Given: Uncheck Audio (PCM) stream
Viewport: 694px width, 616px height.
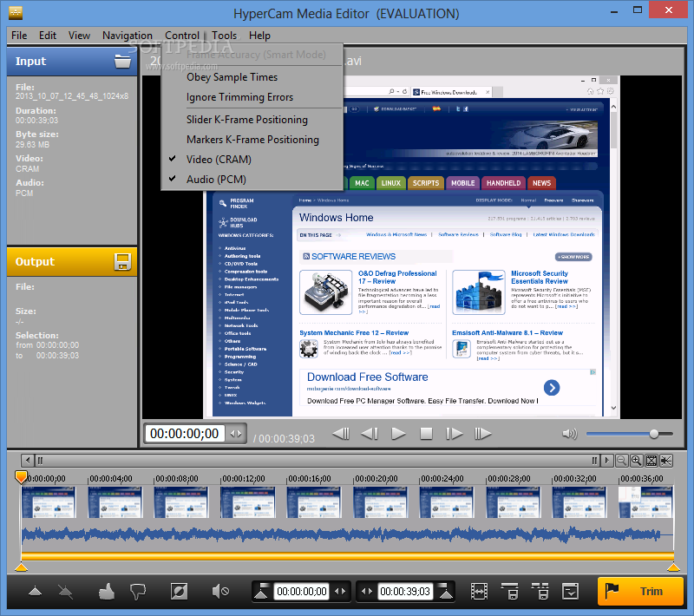Looking at the screenshot, I should pos(252,180).
